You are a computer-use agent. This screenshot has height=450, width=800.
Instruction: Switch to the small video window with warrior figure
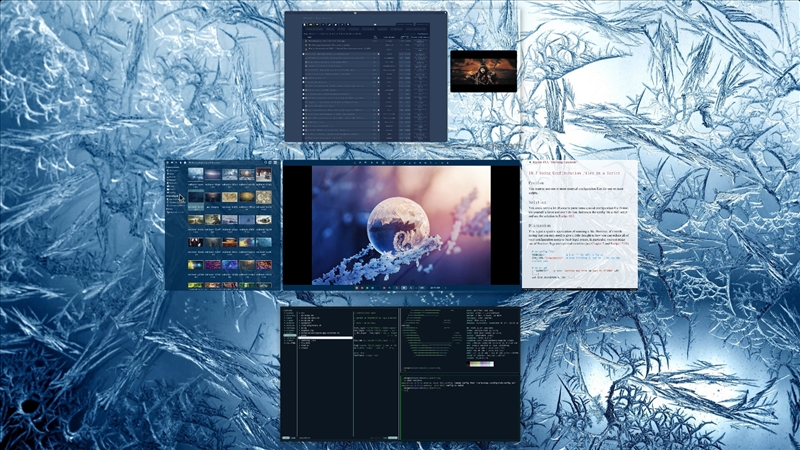click(483, 71)
